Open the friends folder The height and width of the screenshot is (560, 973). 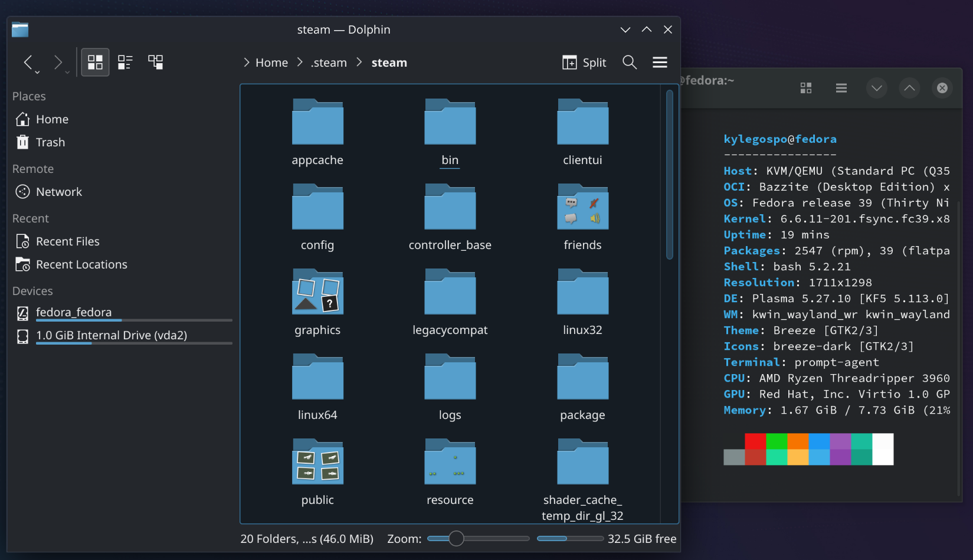coord(582,207)
